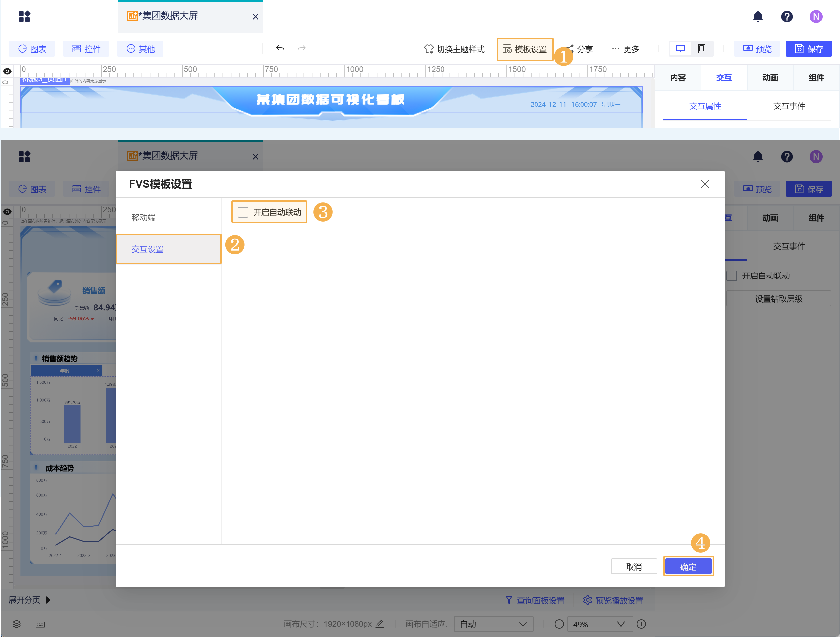Open 控件 widgets in the undimmed top toolbar
The image size is (840, 637).
click(x=86, y=49)
